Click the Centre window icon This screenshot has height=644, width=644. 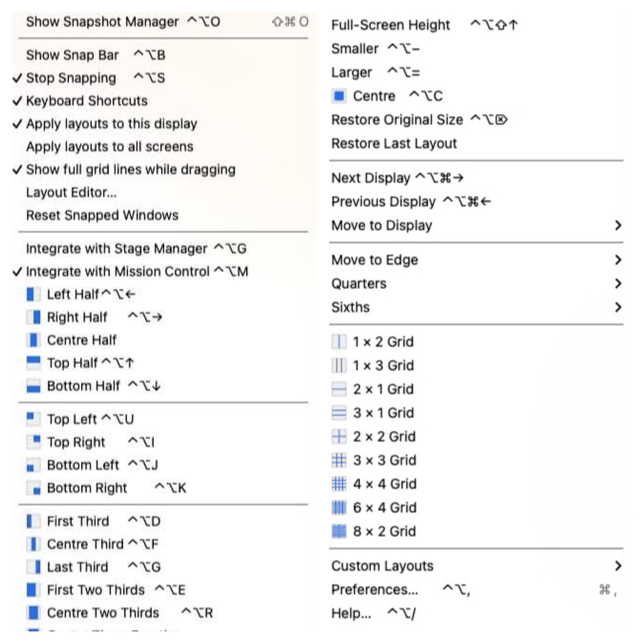(x=339, y=96)
